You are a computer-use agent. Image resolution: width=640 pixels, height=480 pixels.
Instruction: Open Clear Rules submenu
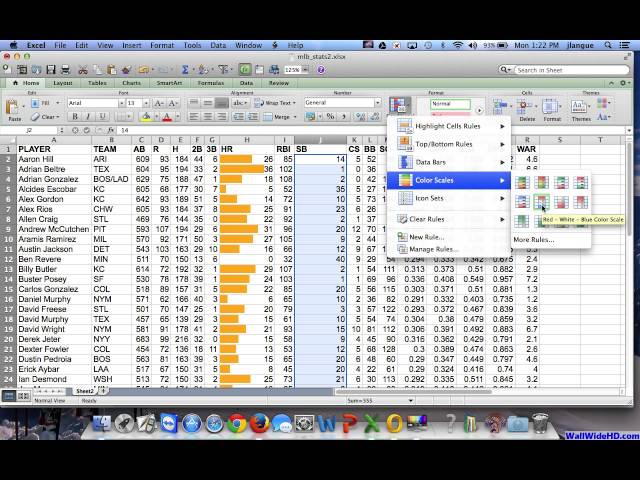click(449, 219)
